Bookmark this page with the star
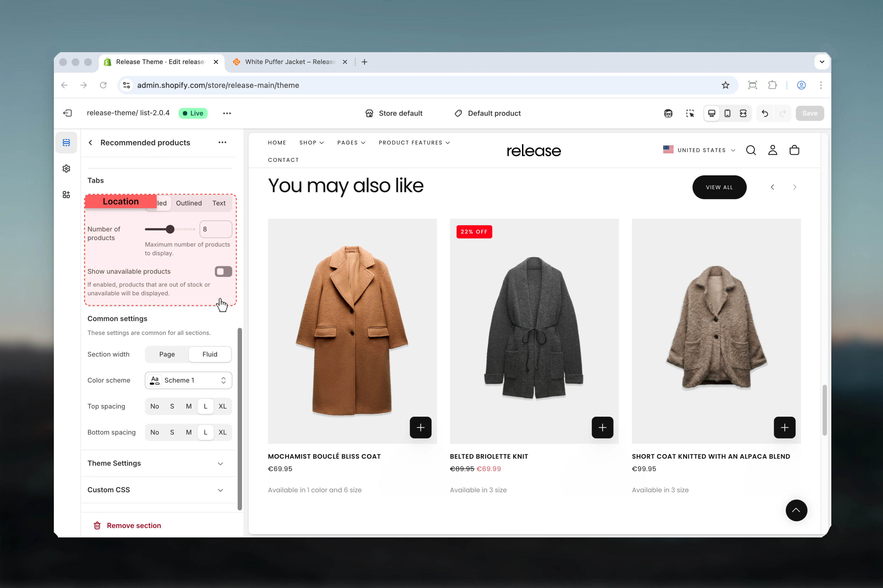 point(726,85)
